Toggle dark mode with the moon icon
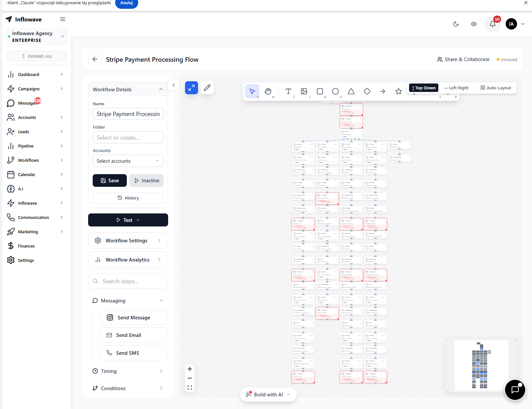 [x=456, y=24]
